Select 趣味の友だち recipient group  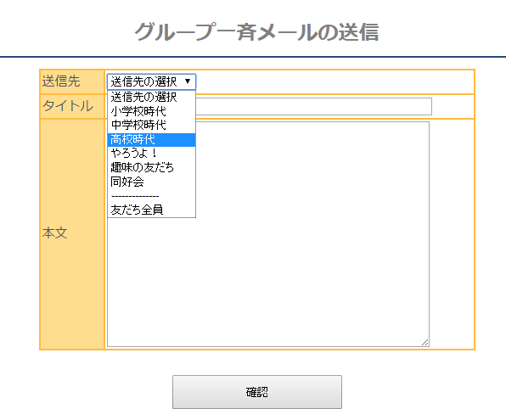(x=151, y=167)
